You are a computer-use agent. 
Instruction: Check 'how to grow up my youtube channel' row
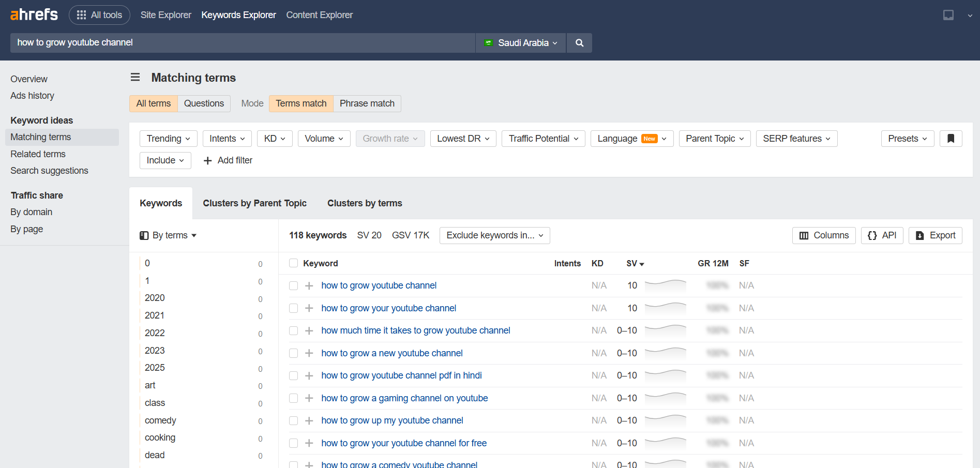pos(293,420)
